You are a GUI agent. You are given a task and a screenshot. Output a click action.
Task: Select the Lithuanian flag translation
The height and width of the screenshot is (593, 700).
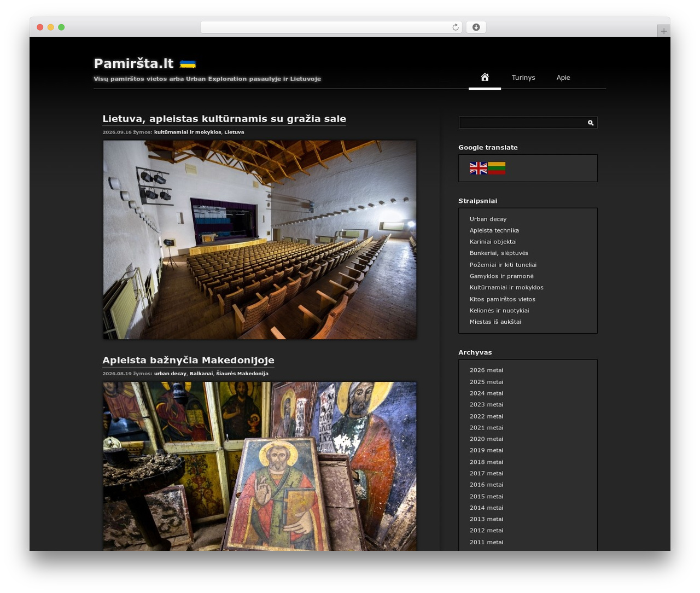click(x=497, y=168)
